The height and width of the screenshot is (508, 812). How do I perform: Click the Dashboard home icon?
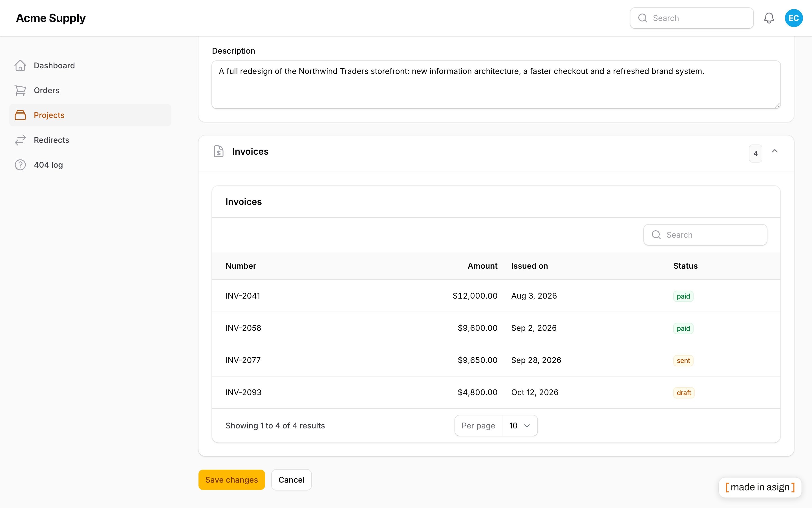20,65
